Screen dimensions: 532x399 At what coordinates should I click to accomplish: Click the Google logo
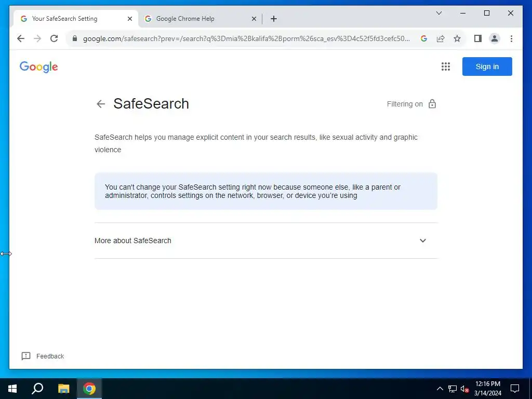coord(38,67)
